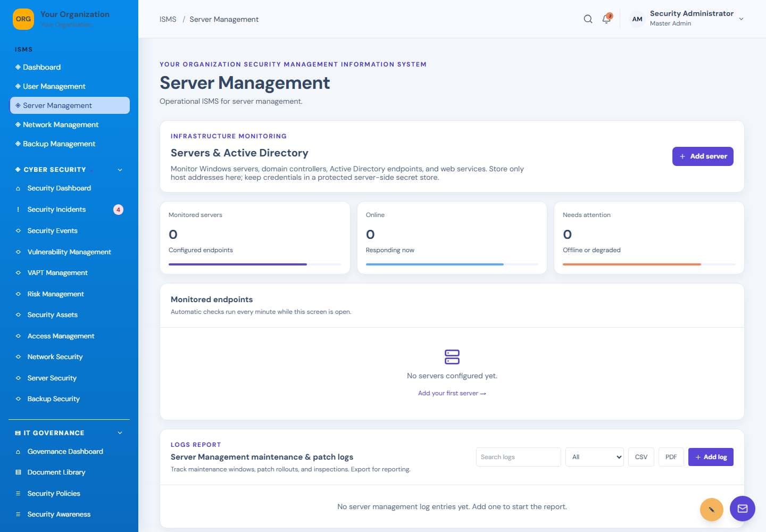The height and width of the screenshot is (532, 766).
Task: Navigate to Vulnerability Management
Action: (x=70, y=252)
